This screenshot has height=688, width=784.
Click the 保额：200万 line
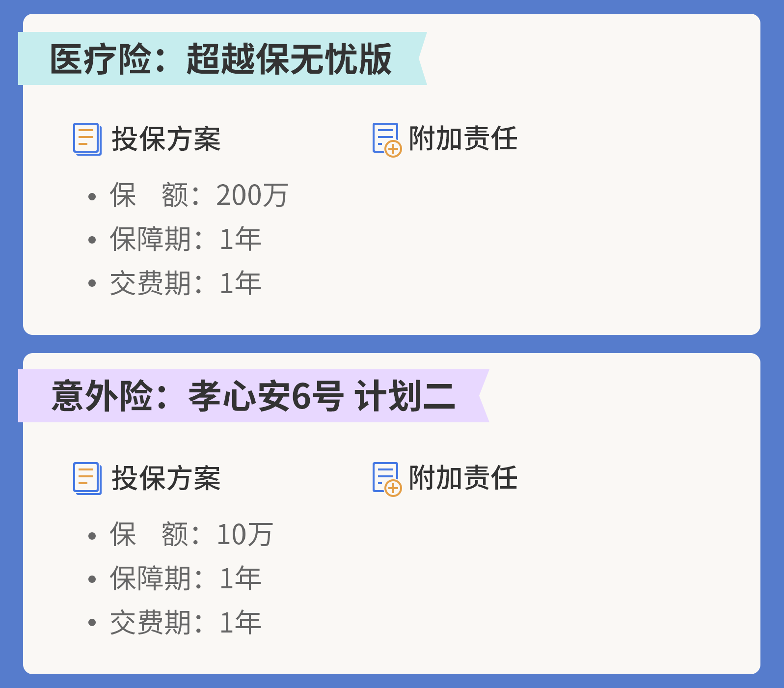(199, 195)
